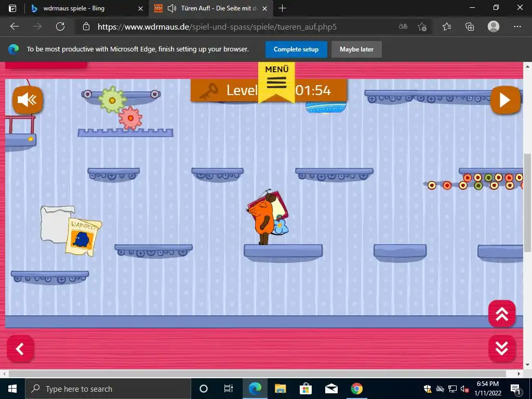Viewport: 532px width, 399px height.
Task: Launch Microsoft Store from taskbar
Action: tap(305, 389)
